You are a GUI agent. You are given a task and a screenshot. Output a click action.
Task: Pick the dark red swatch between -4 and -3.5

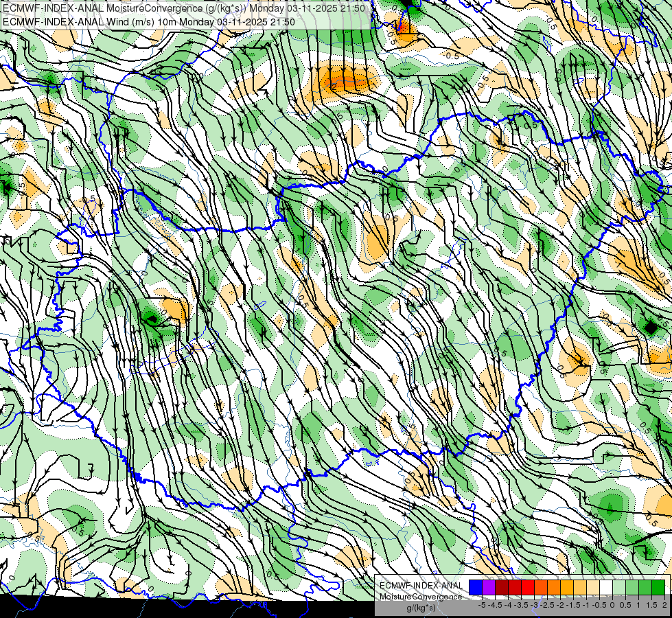[x=515, y=588]
